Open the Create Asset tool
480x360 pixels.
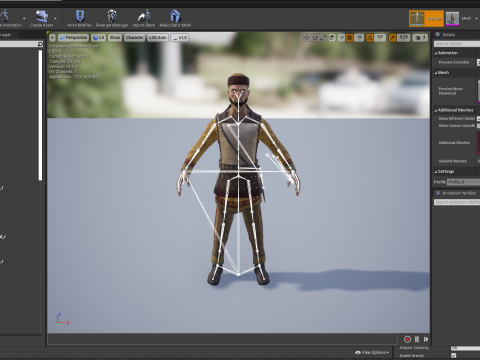point(41,18)
